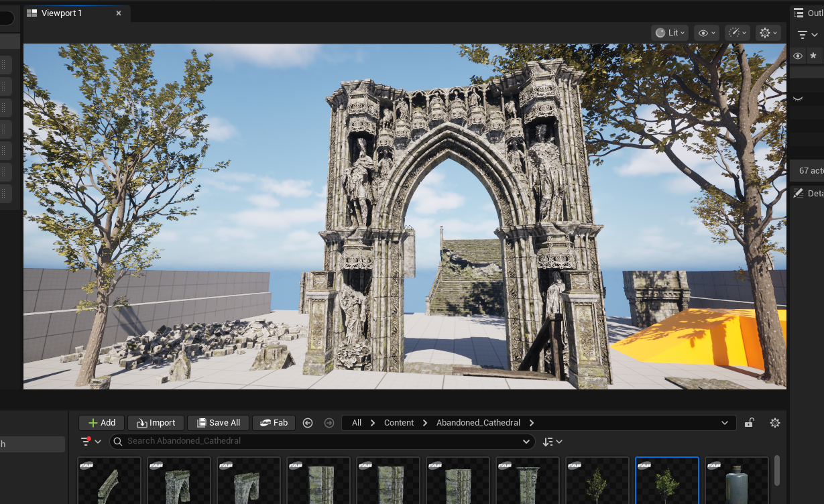The width and height of the screenshot is (824, 504).
Task: Click the Search Abandoned_Cathedral field
Action: pyautogui.click(x=322, y=441)
